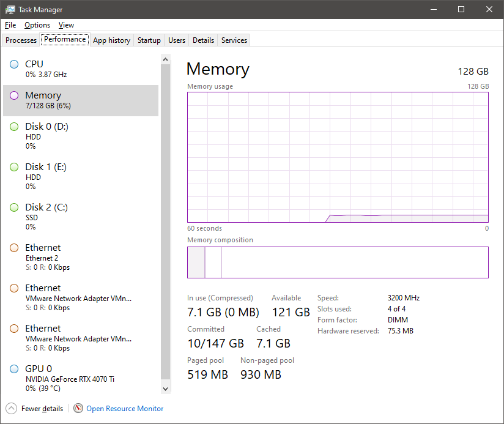Screen dimensions: 504x424
Task: Click the CPU blue circle icon
Action: pos(14,64)
